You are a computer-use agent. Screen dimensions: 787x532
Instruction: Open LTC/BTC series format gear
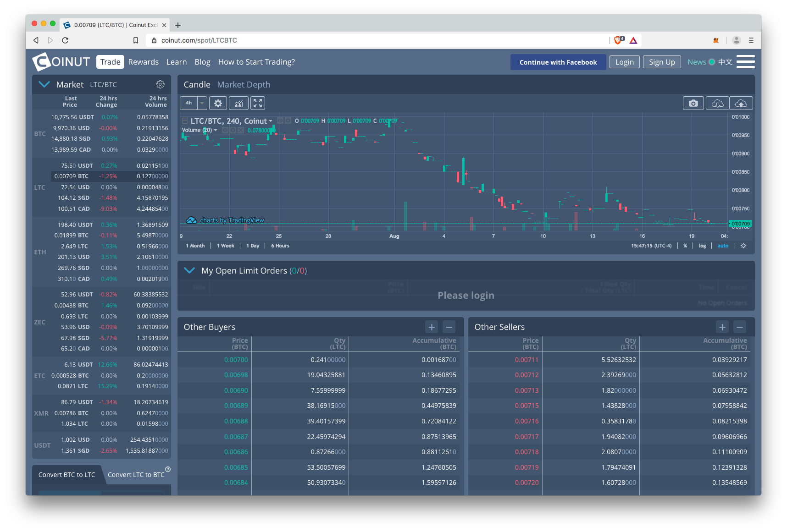[x=288, y=121]
